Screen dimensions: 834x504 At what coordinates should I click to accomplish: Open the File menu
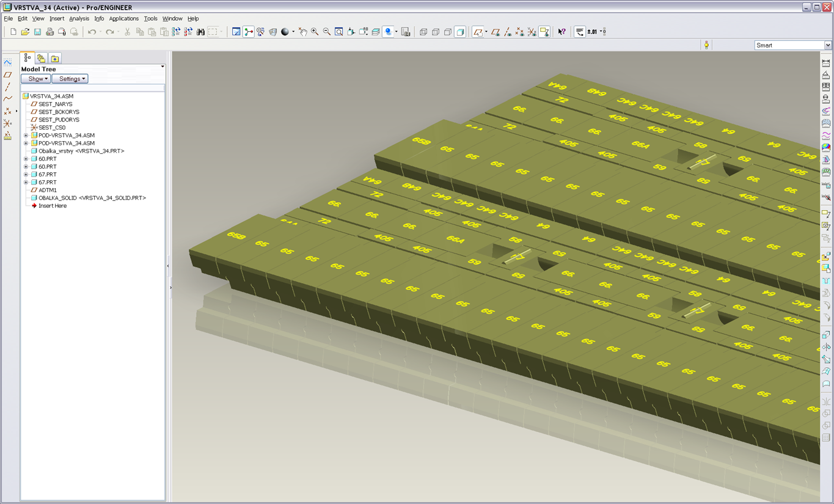(8, 18)
